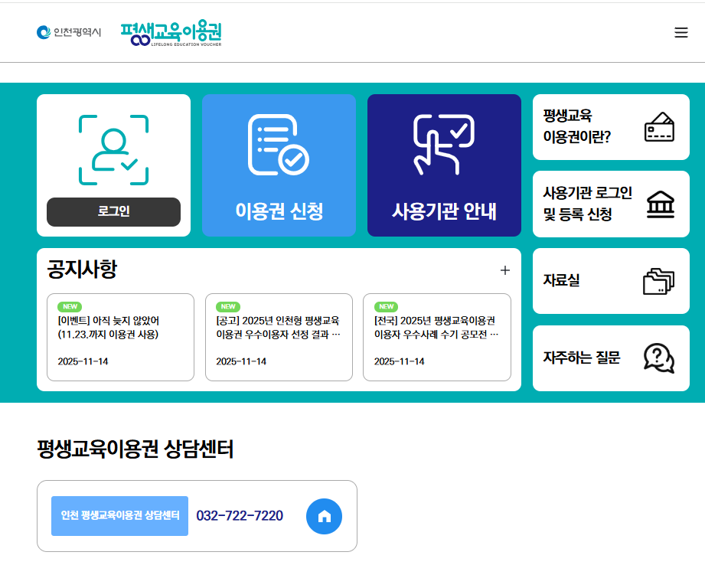Expand 공지사항 with the plus icon
Screen dimensions: 705x588
pos(504,270)
